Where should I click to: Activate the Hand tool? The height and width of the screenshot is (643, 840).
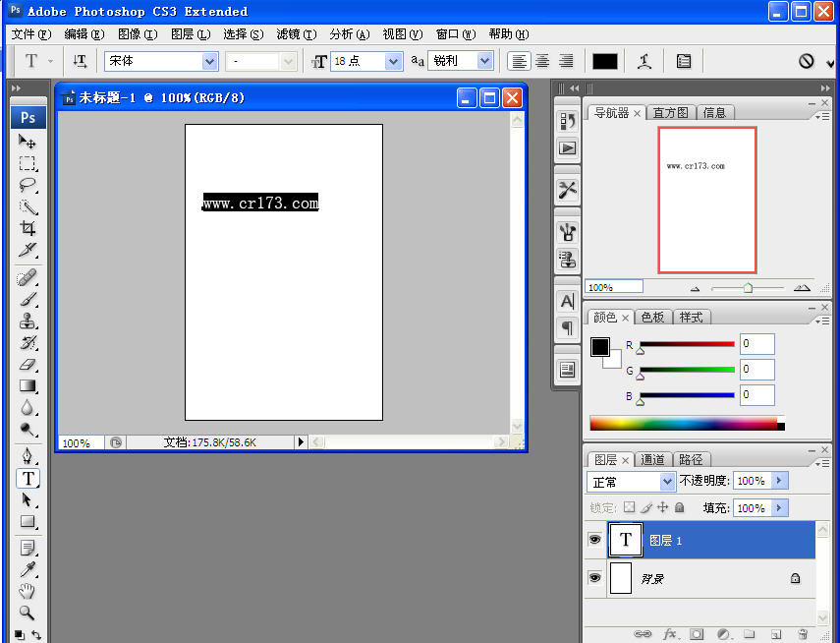[x=28, y=590]
